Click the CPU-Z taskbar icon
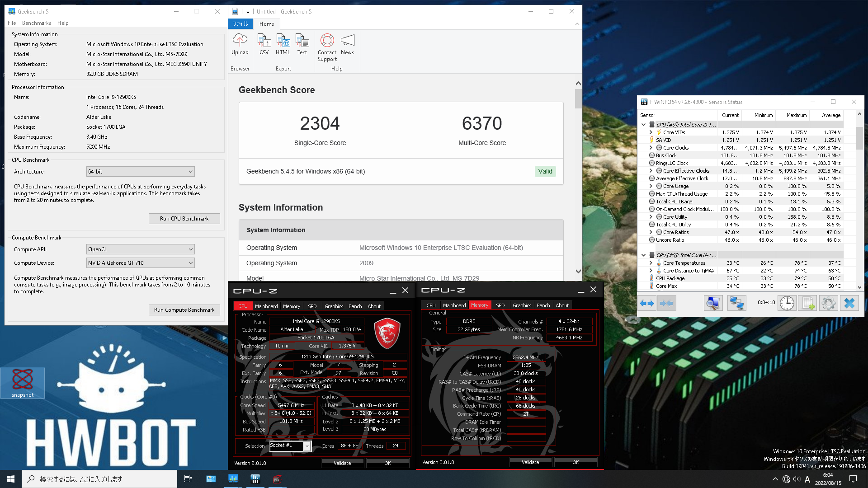 (277, 479)
